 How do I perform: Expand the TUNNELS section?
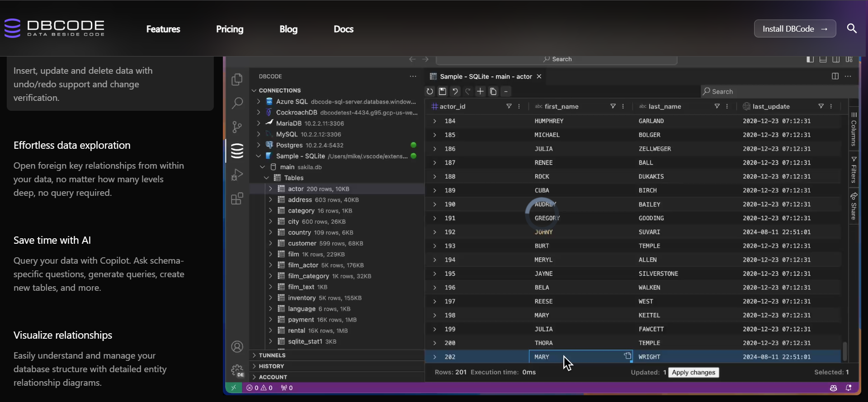point(254,355)
